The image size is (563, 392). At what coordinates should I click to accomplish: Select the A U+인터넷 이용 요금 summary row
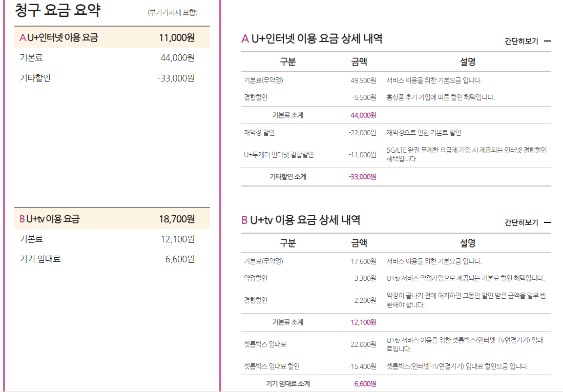tap(112, 37)
